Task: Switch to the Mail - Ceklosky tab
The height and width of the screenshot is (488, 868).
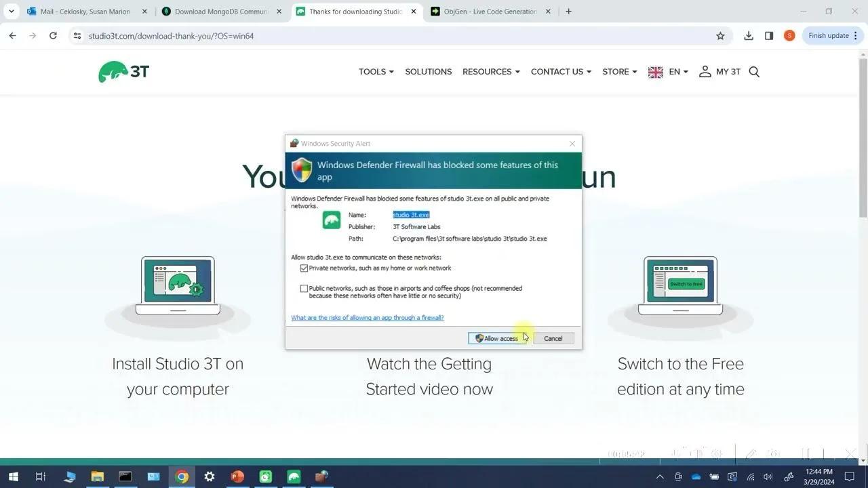Action: [x=85, y=12]
